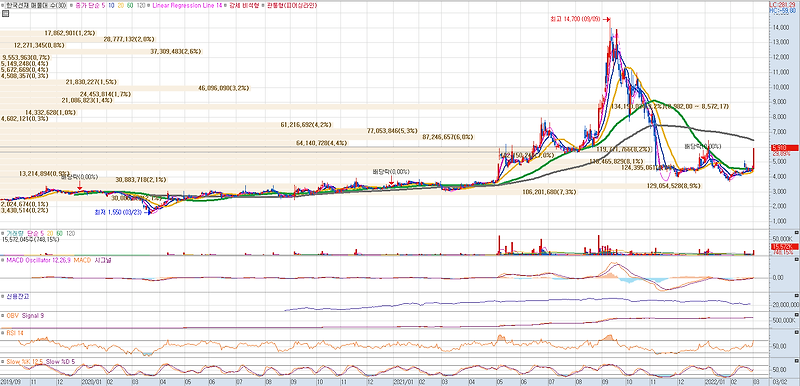Select the 종가 단순 5 moving average label
This screenshot has width=800, height=386.
click(90, 5)
